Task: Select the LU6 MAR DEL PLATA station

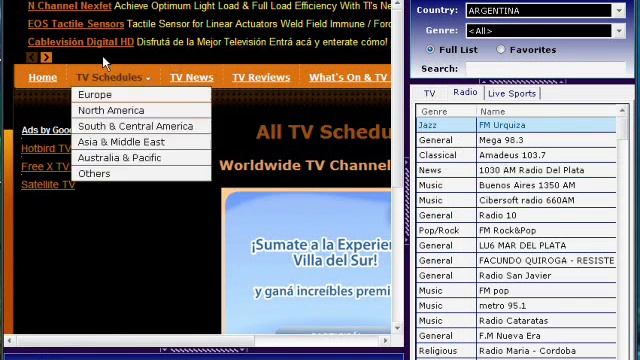Action: [516, 246]
